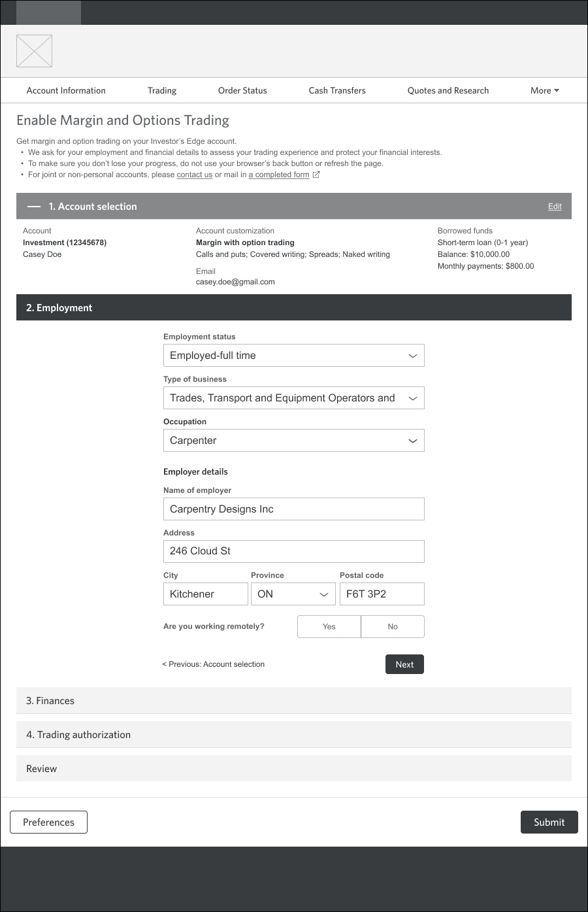Open the Account Information menu item
Image resolution: width=588 pixels, height=912 pixels.
coord(66,90)
